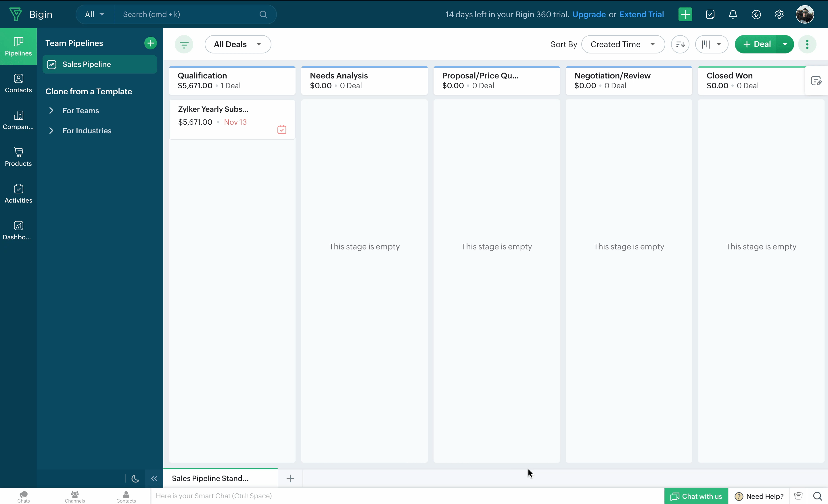Image resolution: width=828 pixels, height=504 pixels.
Task: Click the sort order toggle icon
Action: 680,44
